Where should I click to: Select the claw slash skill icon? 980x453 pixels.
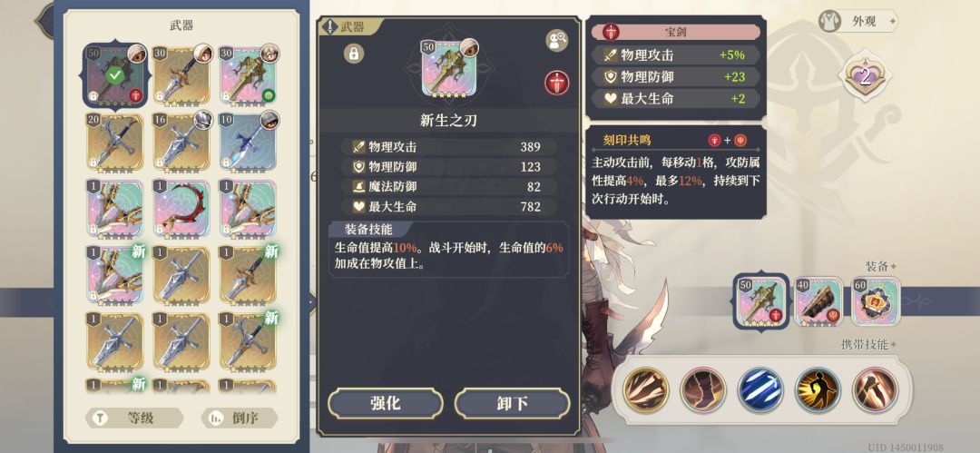pos(646,389)
